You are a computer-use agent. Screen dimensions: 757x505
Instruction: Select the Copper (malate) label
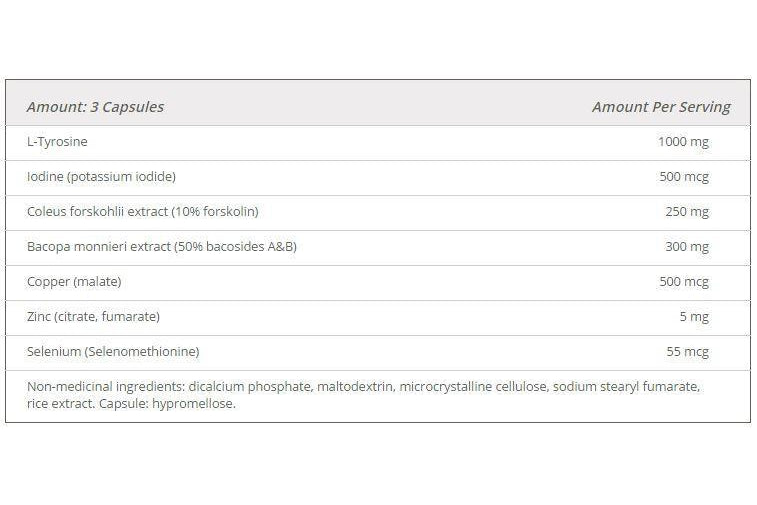coord(74,282)
